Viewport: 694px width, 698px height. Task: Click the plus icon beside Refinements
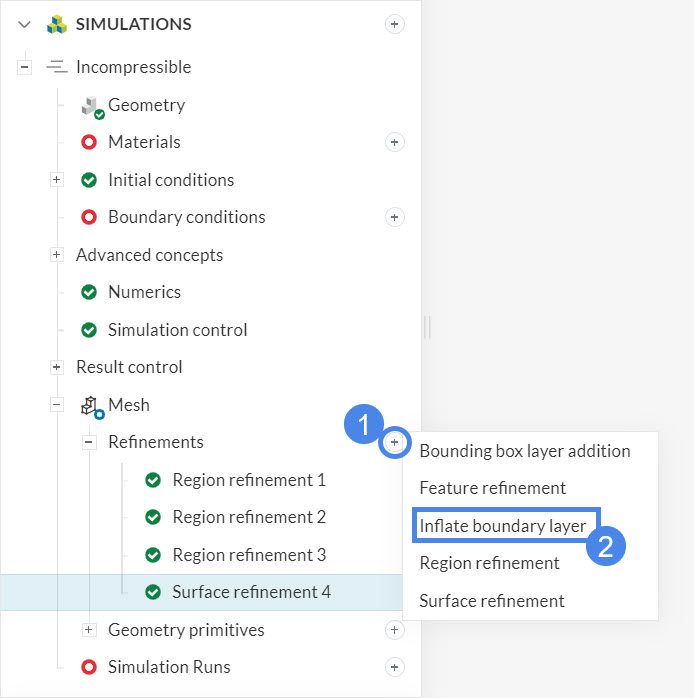click(x=395, y=442)
